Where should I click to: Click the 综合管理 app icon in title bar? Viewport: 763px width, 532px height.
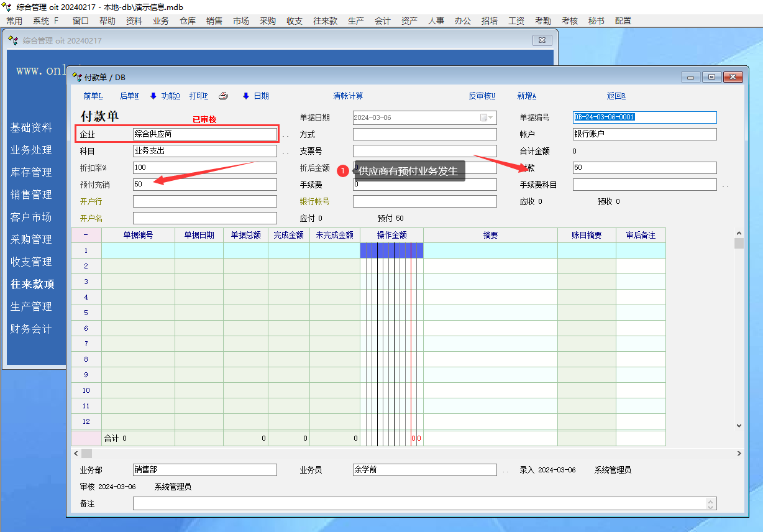coord(7,7)
